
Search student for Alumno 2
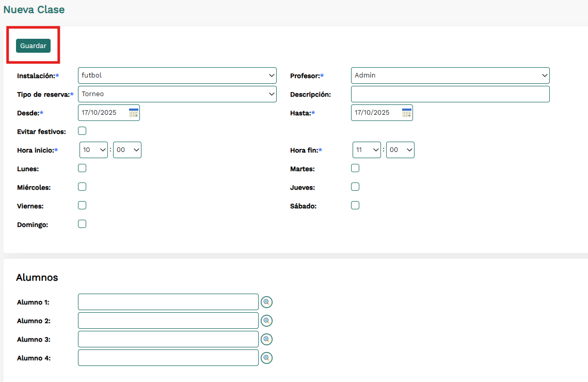click(266, 321)
